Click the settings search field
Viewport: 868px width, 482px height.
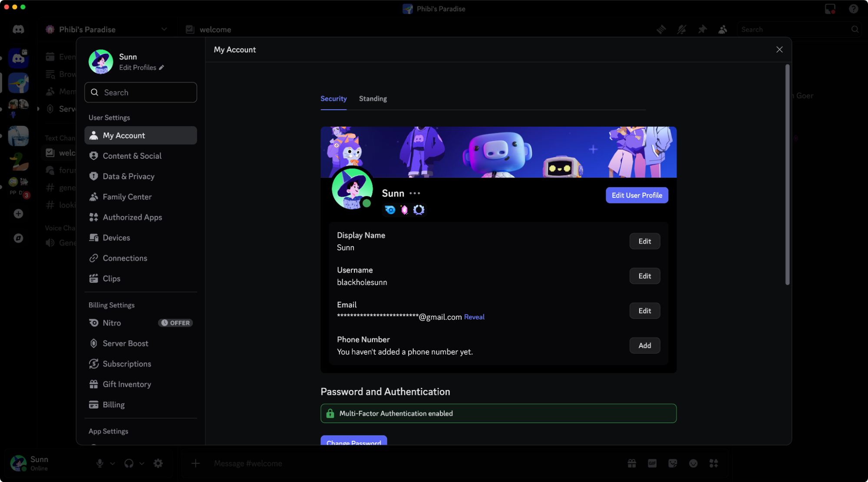tap(140, 92)
